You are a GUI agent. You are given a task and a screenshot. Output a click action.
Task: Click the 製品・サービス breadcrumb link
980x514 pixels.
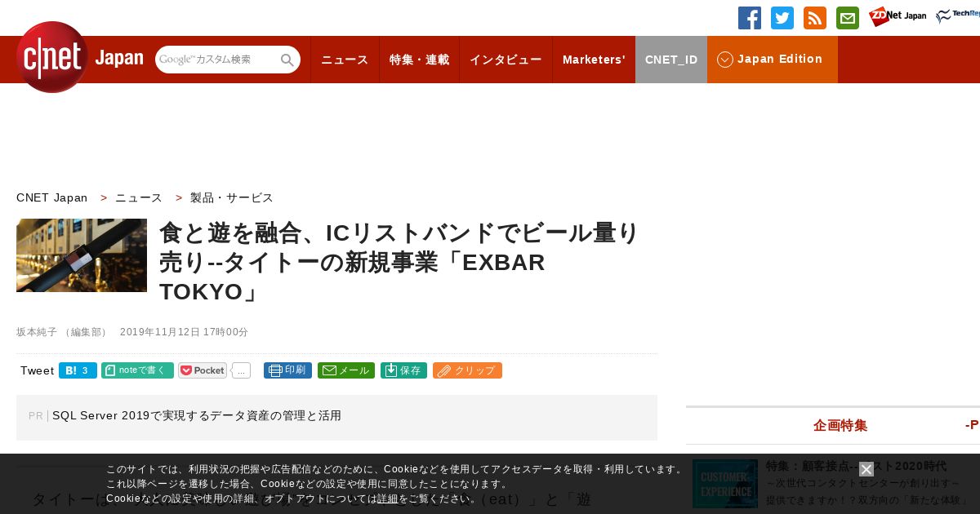(232, 197)
